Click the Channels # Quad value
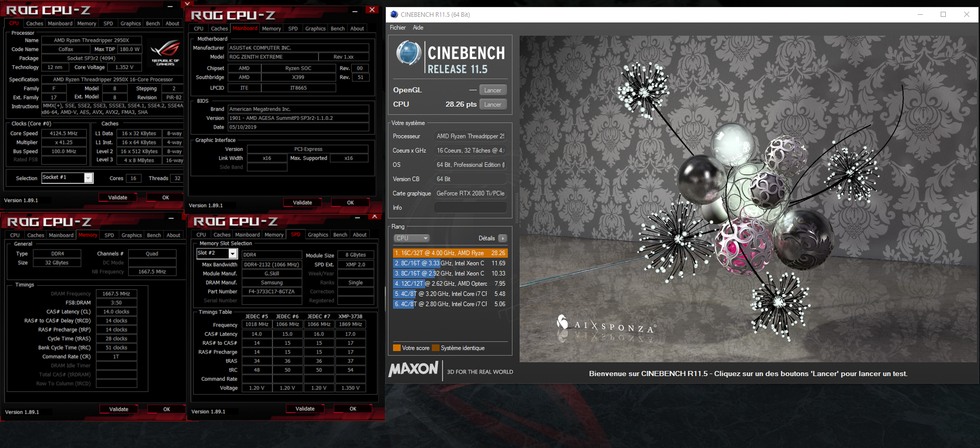980x448 pixels. 152,254
